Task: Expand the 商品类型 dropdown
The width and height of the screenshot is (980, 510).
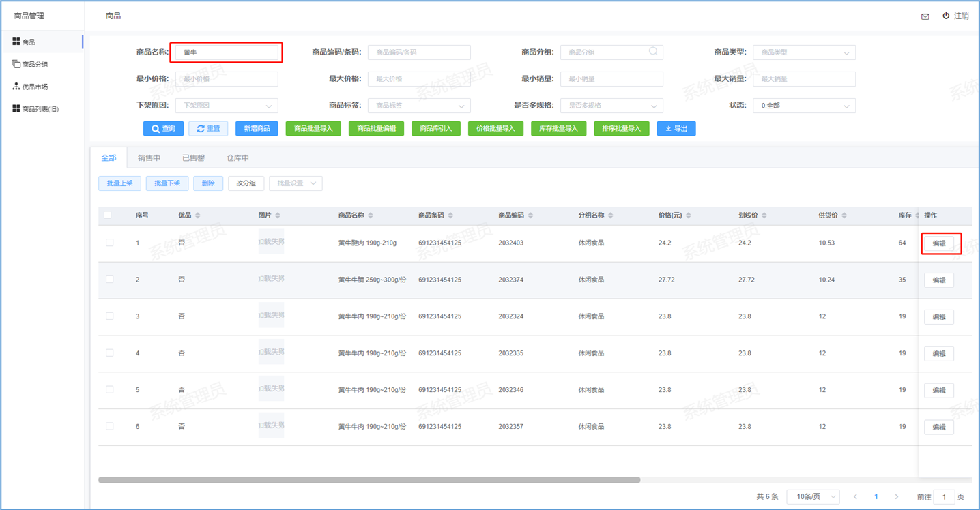Action: tap(804, 52)
